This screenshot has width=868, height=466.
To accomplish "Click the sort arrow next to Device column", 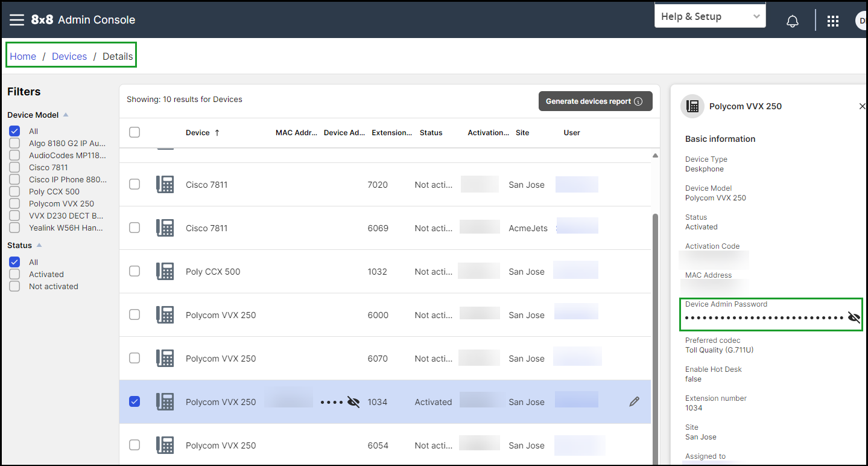I will click(x=217, y=133).
